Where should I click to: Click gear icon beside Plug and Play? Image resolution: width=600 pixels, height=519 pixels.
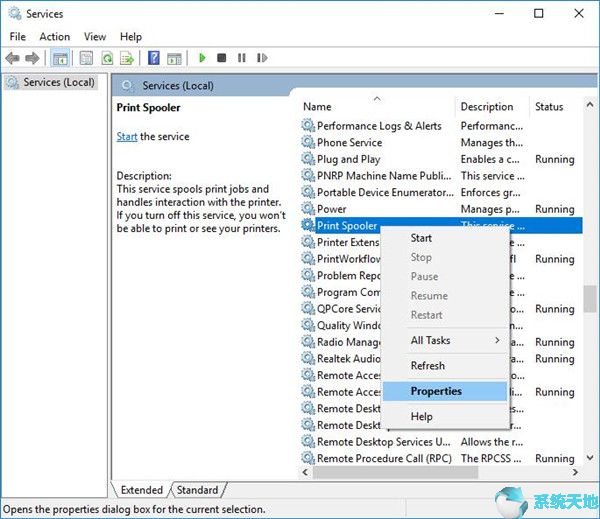click(x=308, y=158)
